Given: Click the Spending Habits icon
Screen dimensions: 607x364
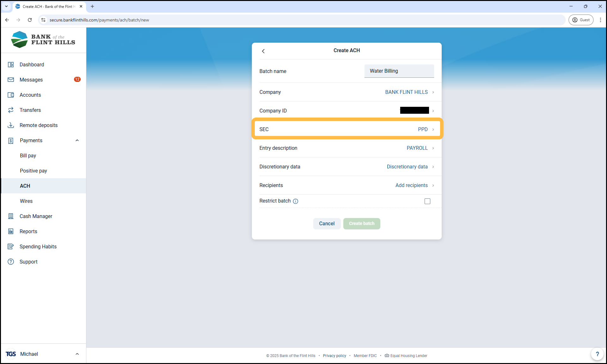Looking at the screenshot, I should pos(11,246).
